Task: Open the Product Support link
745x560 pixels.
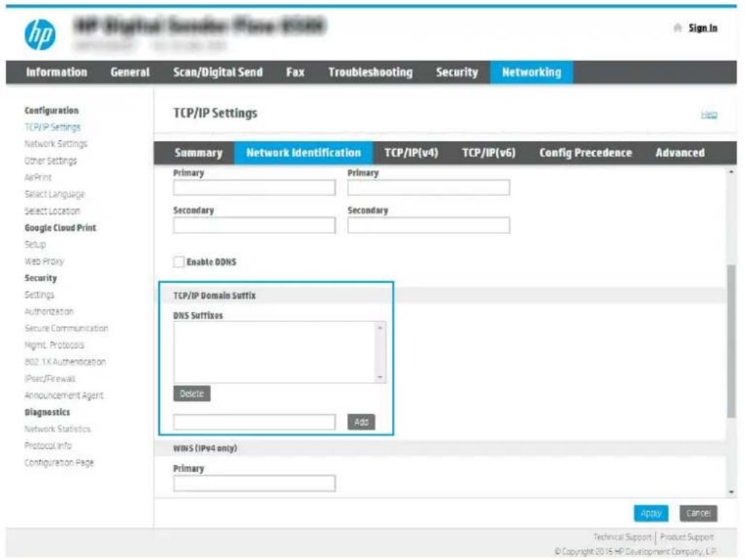Action: point(687,537)
